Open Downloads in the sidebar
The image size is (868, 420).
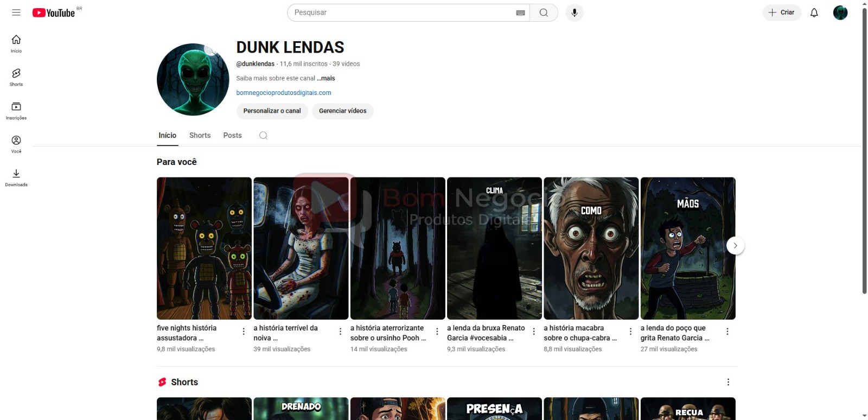16,177
